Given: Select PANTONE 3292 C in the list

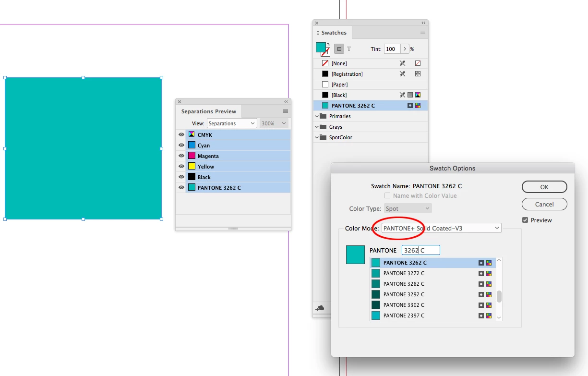Looking at the screenshot, I should click(433, 294).
